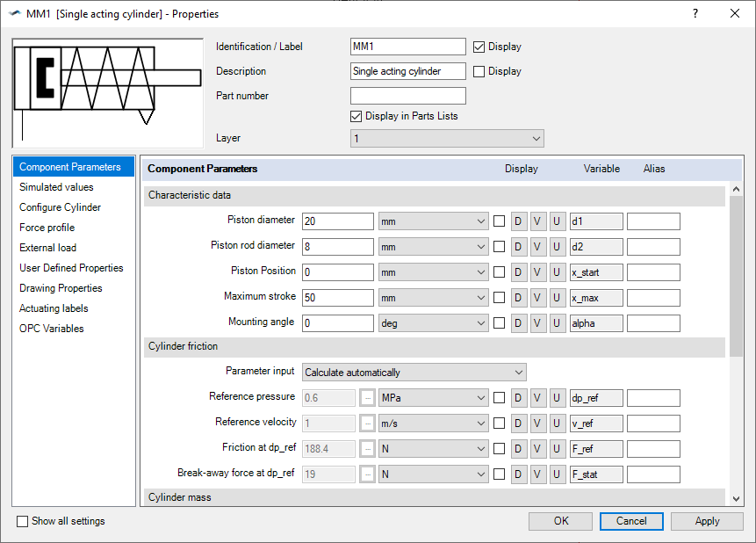Apply changes with the Apply button
This screenshot has width=756, height=543.
point(707,520)
